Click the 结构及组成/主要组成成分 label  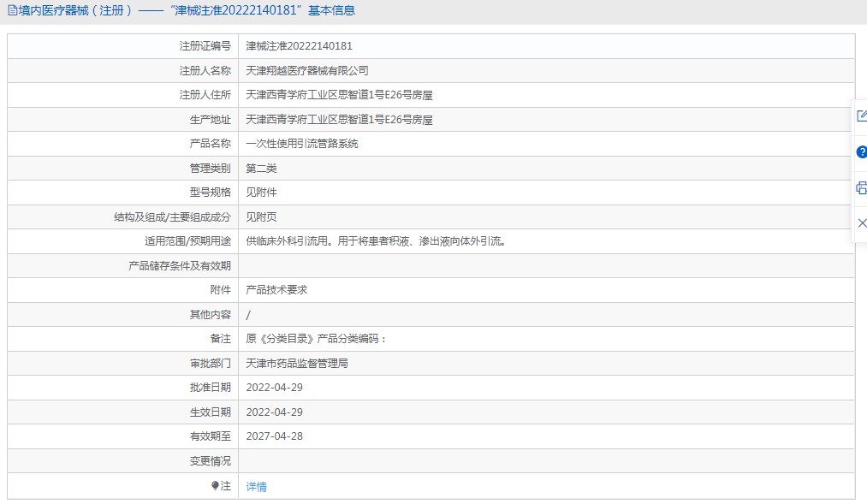[x=173, y=216]
